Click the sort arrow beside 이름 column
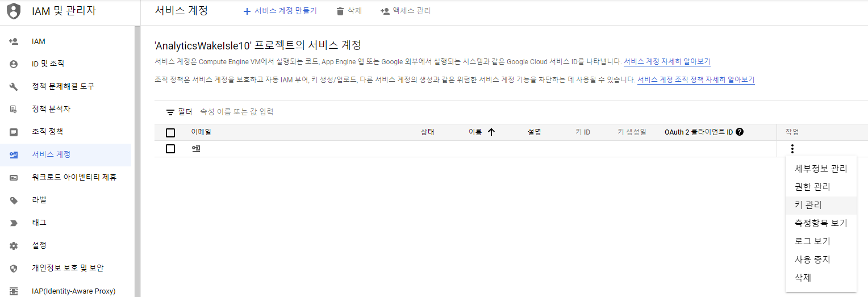 click(x=491, y=132)
